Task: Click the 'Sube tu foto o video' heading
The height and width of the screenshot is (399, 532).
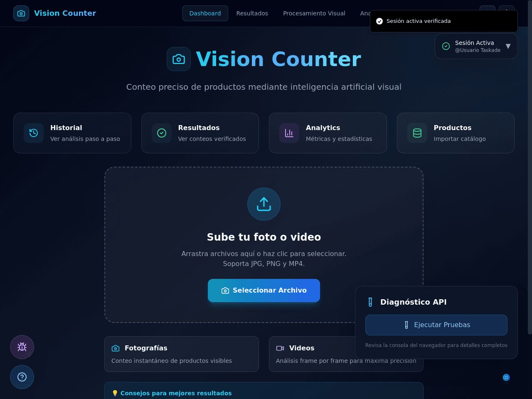Action: 264,237
